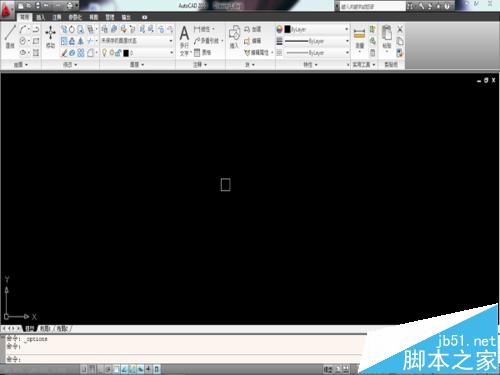Viewport: 500px width, 375px height.
Task: Toggle layer on/off light bulb icon
Action: pyautogui.click(x=104, y=53)
